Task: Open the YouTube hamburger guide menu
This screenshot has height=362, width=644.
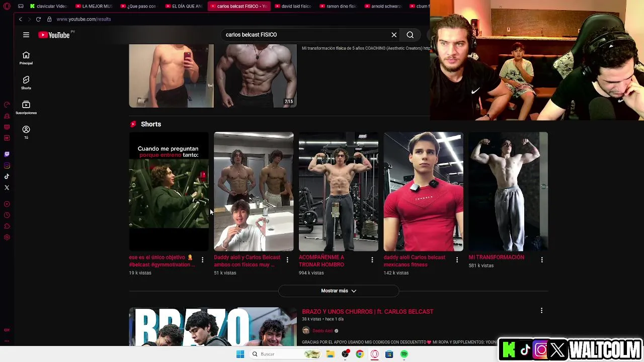Action: point(26,35)
